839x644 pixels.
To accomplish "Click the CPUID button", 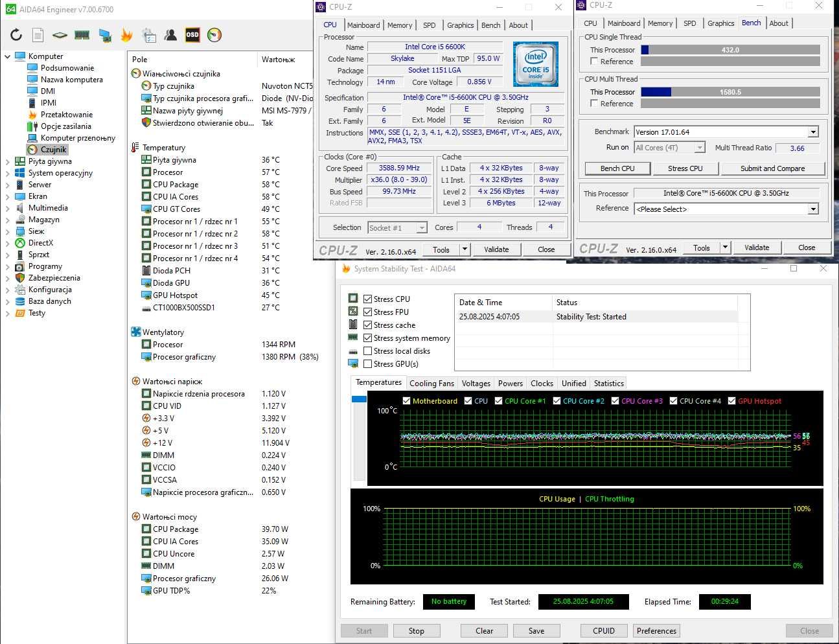I will (603, 631).
